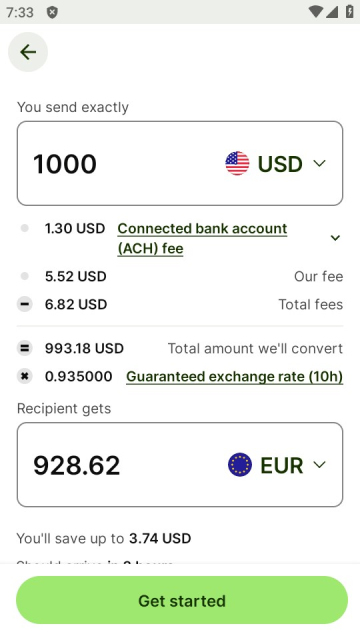Tap the minus icon beside 6.82 USD

(x=24, y=304)
